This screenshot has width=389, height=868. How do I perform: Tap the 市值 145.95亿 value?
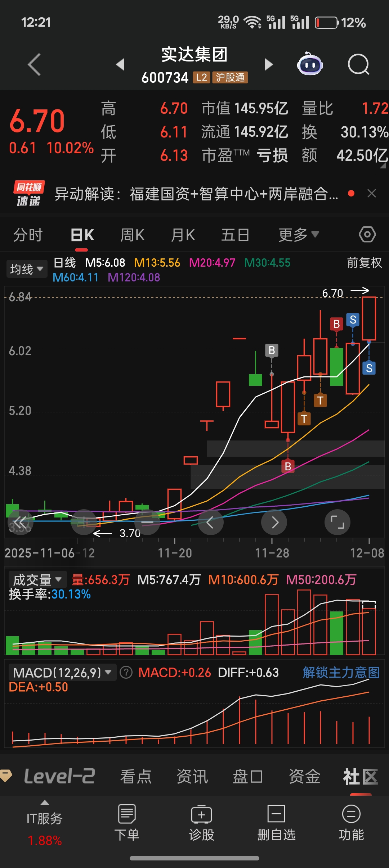[x=245, y=108]
